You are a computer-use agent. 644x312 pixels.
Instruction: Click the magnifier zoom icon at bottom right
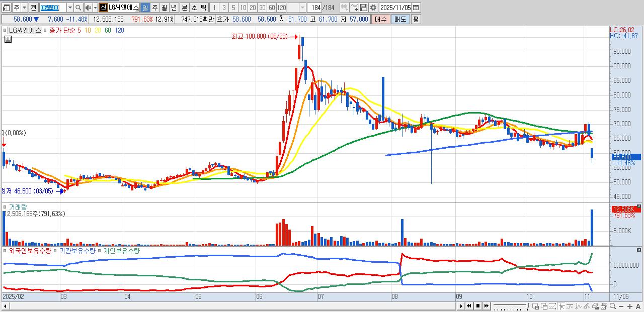(x=613, y=306)
